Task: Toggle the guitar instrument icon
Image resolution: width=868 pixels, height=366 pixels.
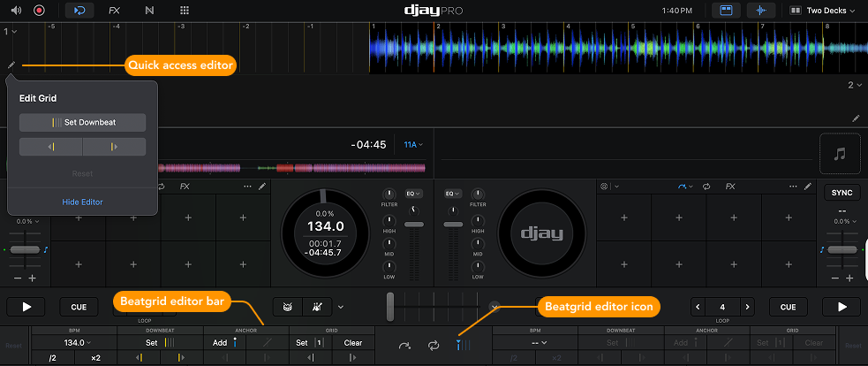Action: click(317, 307)
